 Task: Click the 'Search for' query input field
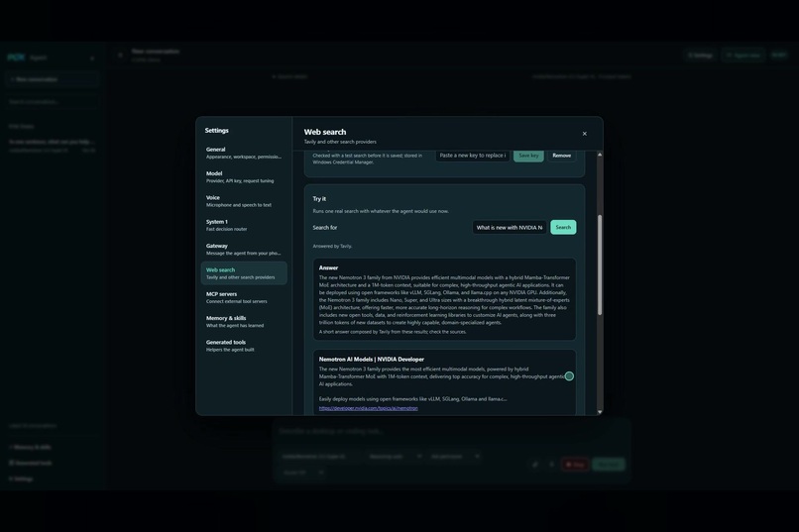coord(510,228)
